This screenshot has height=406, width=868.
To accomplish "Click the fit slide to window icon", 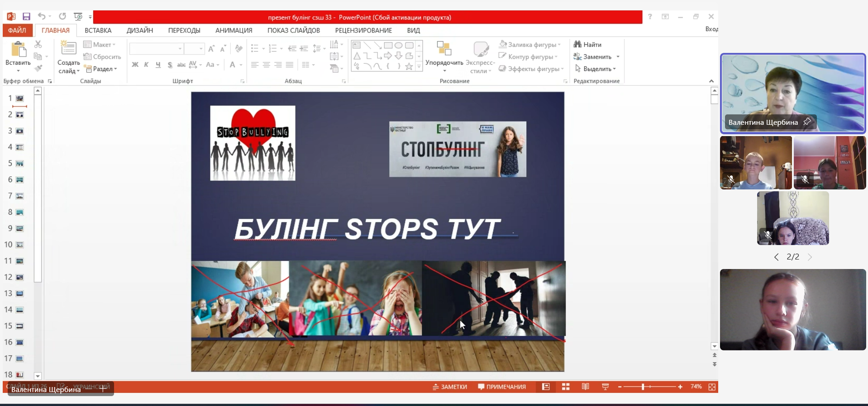I will tap(712, 387).
